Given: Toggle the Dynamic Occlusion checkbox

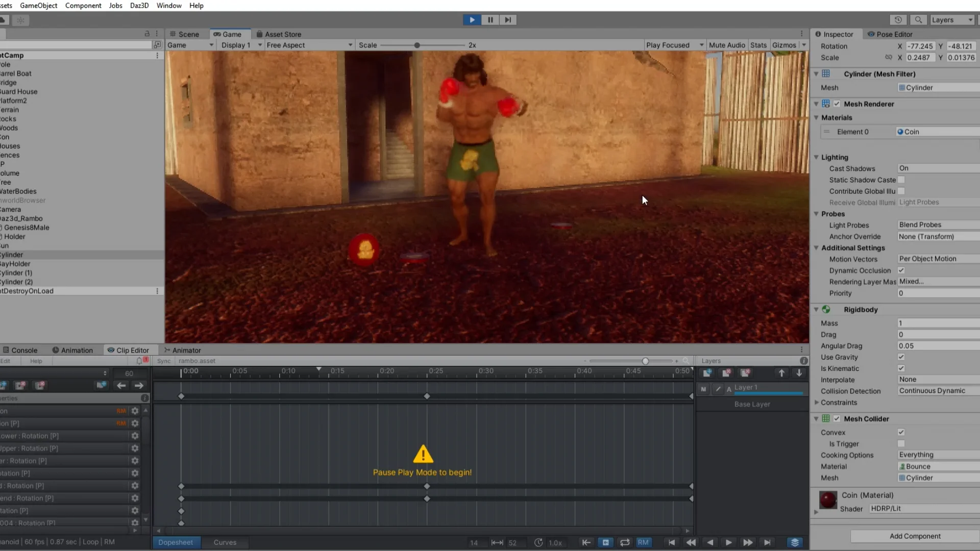Looking at the screenshot, I should [x=901, y=270].
